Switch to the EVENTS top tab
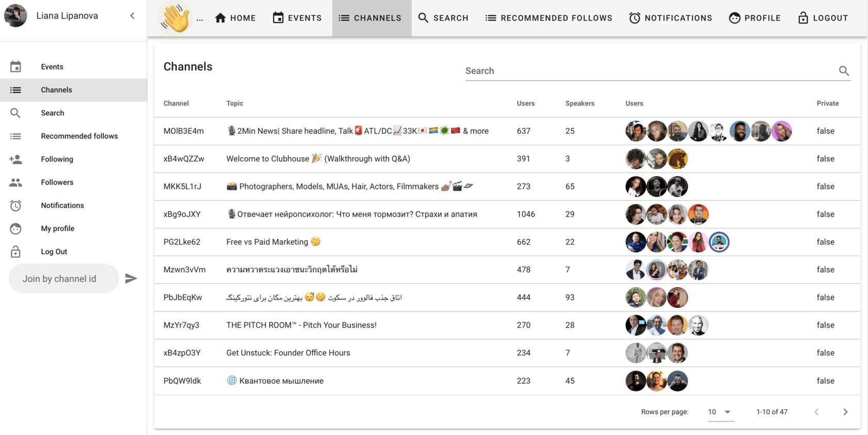Screen dimensions: 868x435 point(297,18)
